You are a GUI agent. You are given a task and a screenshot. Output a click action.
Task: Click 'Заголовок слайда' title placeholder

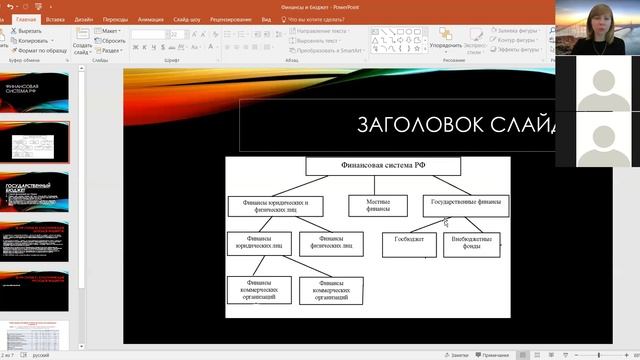tap(397, 125)
